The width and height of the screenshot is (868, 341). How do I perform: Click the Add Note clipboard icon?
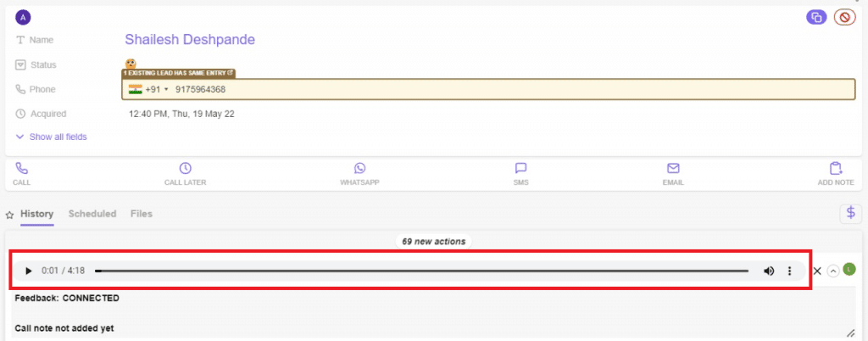tap(836, 169)
